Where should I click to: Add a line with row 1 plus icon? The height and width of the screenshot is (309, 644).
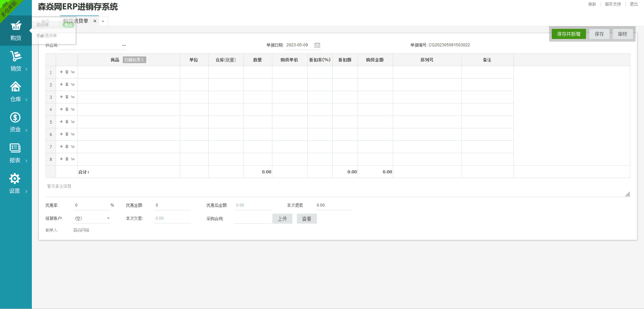(61, 72)
